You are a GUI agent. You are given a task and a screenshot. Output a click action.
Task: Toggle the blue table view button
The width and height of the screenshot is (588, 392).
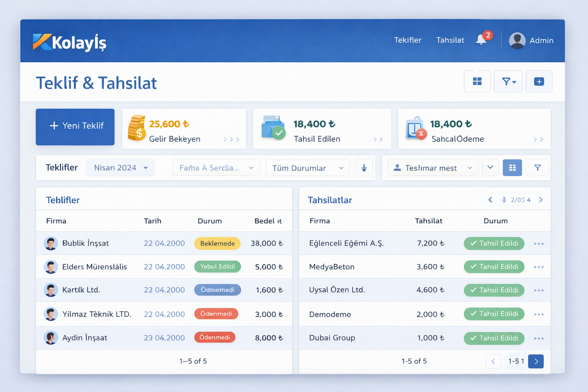512,168
